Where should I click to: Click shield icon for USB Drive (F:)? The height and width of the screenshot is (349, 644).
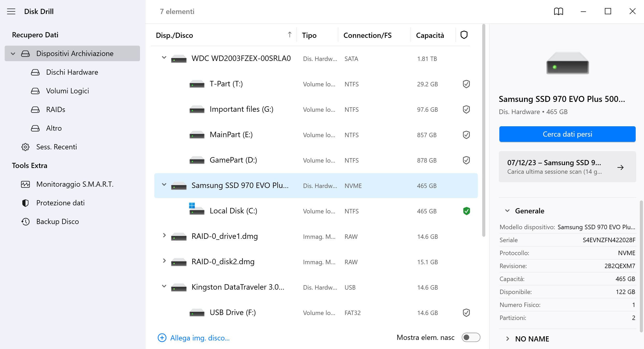point(466,313)
